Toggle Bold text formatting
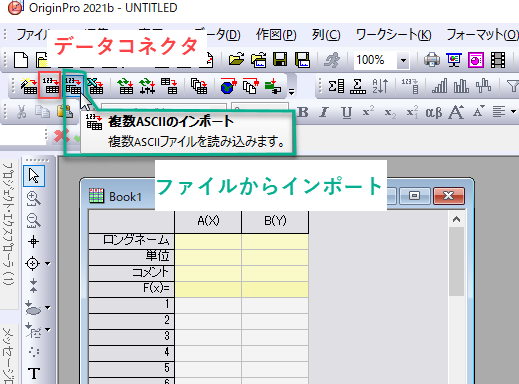The width and height of the screenshot is (519, 384). pos(303,112)
